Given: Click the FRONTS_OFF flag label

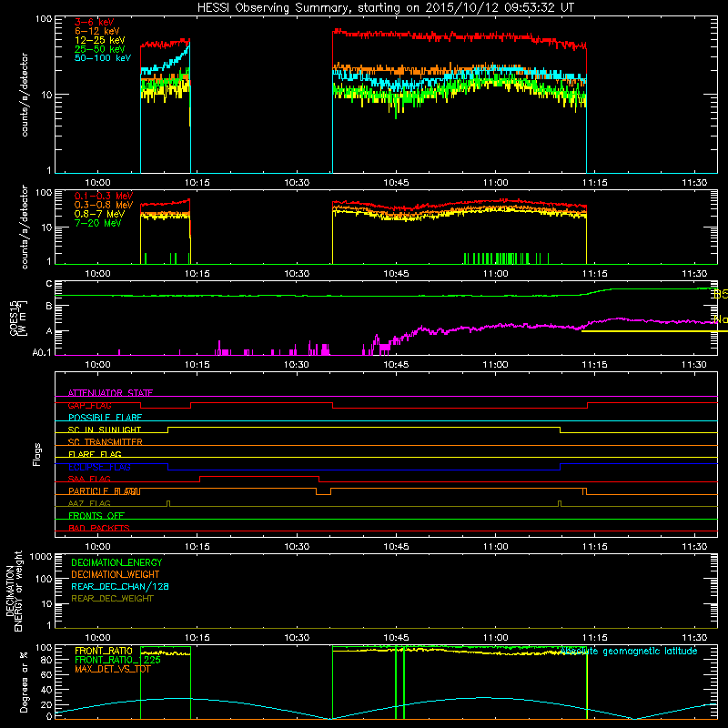Looking at the screenshot, I should [96, 516].
